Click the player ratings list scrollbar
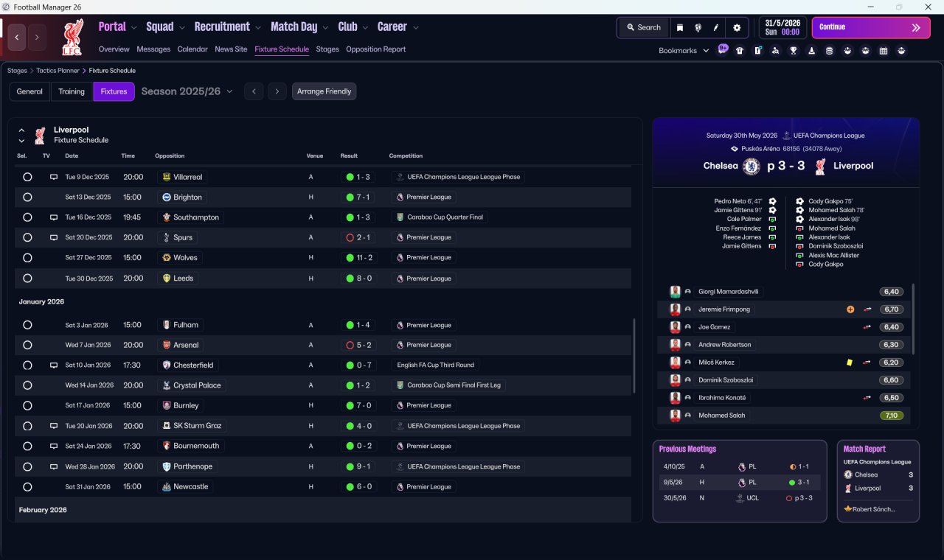Viewport: 944px width, 560px height. pos(913,319)
